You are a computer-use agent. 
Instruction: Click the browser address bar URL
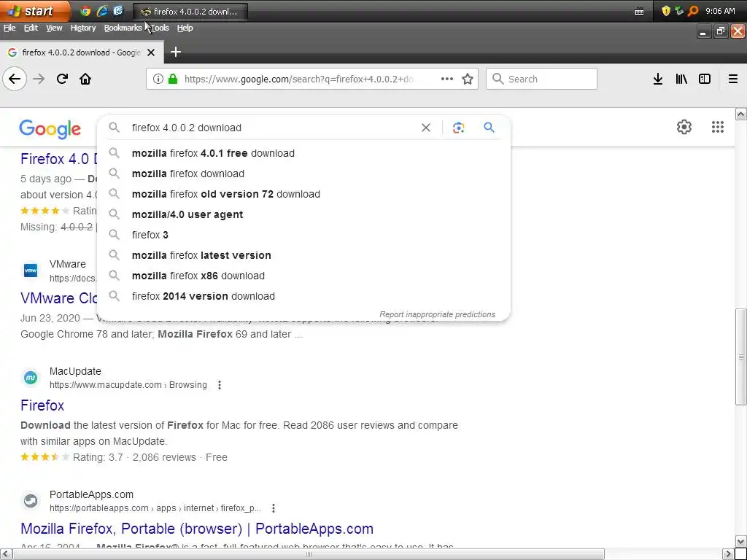point(298,79)
